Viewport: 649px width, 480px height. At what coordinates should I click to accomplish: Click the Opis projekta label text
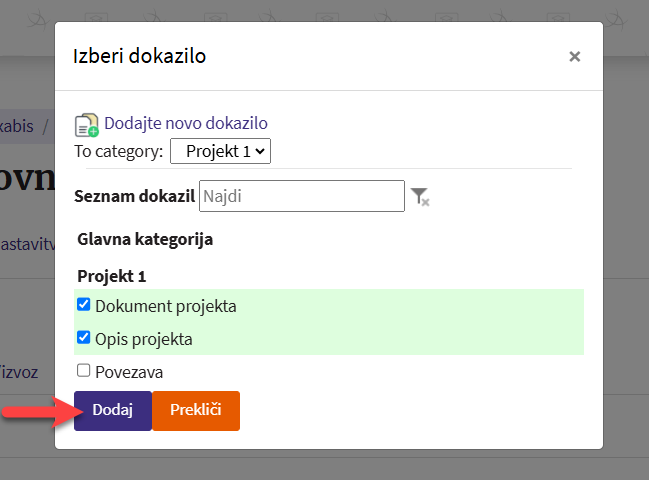(144, 339)
